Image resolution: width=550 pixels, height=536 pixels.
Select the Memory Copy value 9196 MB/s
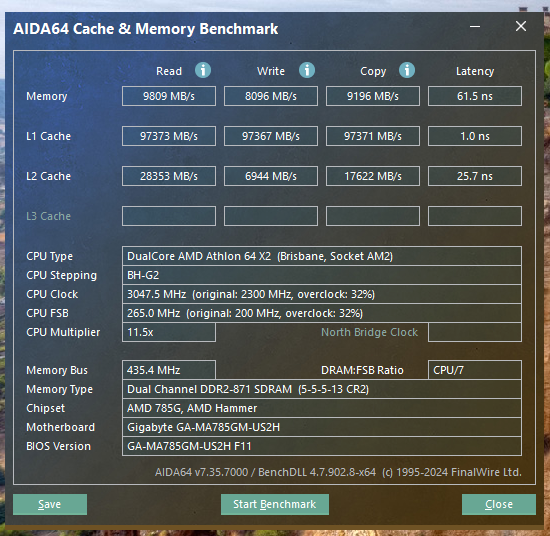(x=373, y=96)
